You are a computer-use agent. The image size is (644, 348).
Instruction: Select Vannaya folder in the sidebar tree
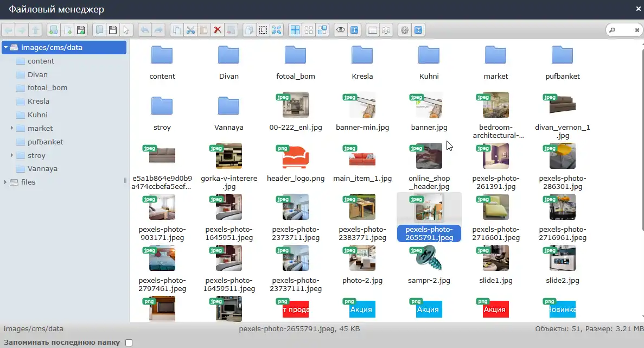(42, 169)
